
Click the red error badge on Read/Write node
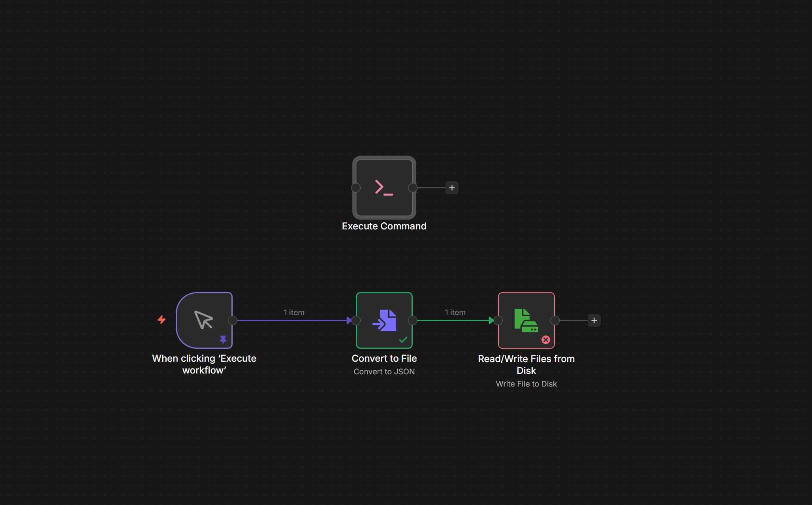pyautogui.click(x=546, y=340)
